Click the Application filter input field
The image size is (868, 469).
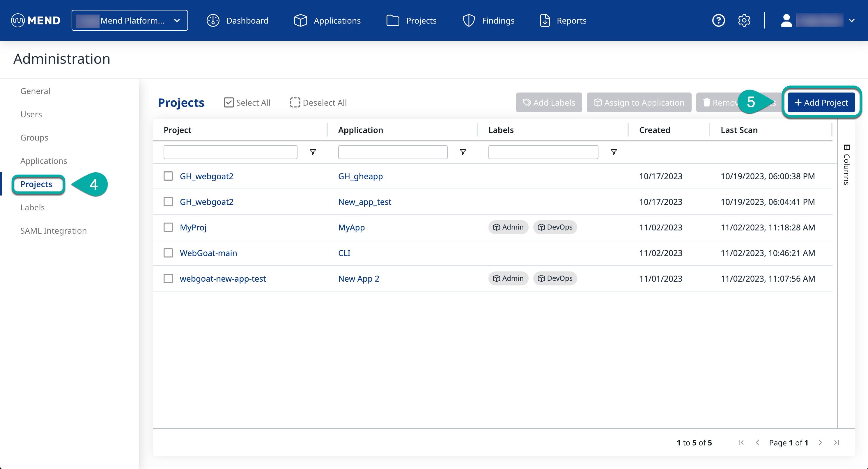(392, 152)
